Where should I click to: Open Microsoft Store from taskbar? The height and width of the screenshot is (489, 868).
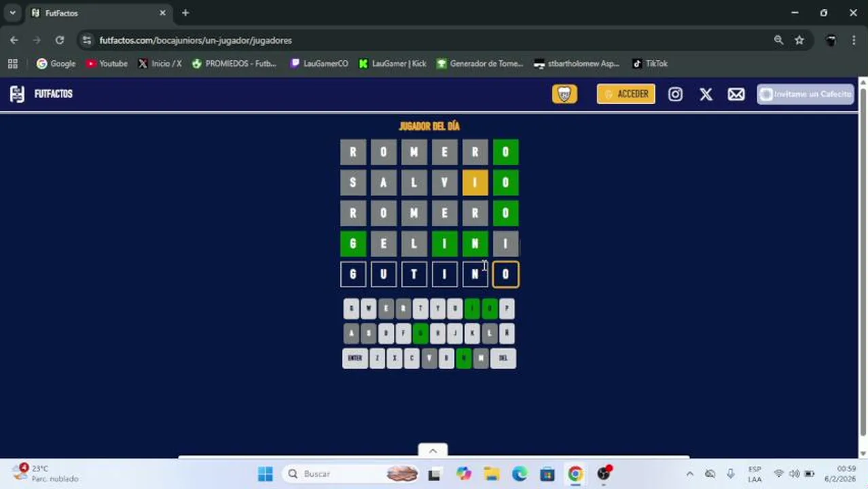pos(547,473)
